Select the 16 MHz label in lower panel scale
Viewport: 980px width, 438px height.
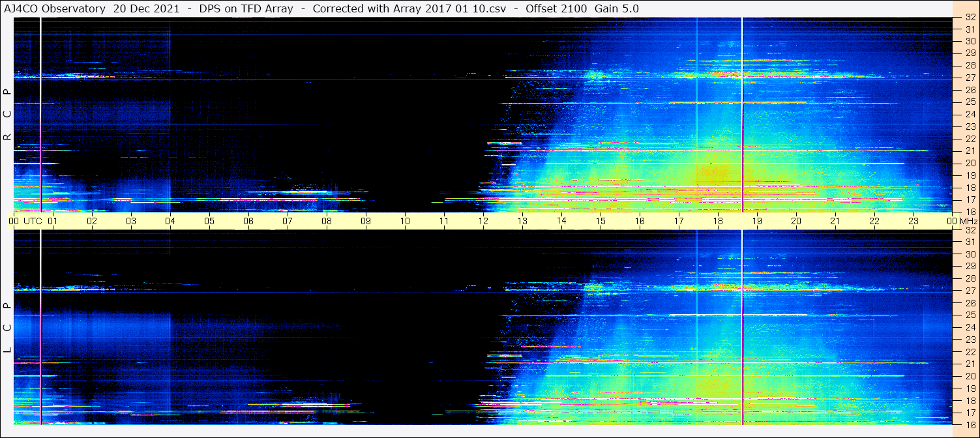click(970, 424)
